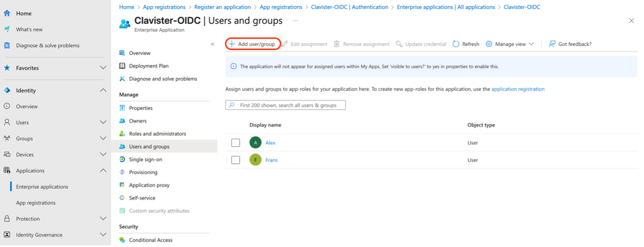Click the Users person icon in sidebar
The width and height of the screenshot is (644, 247).
(7, 122)
